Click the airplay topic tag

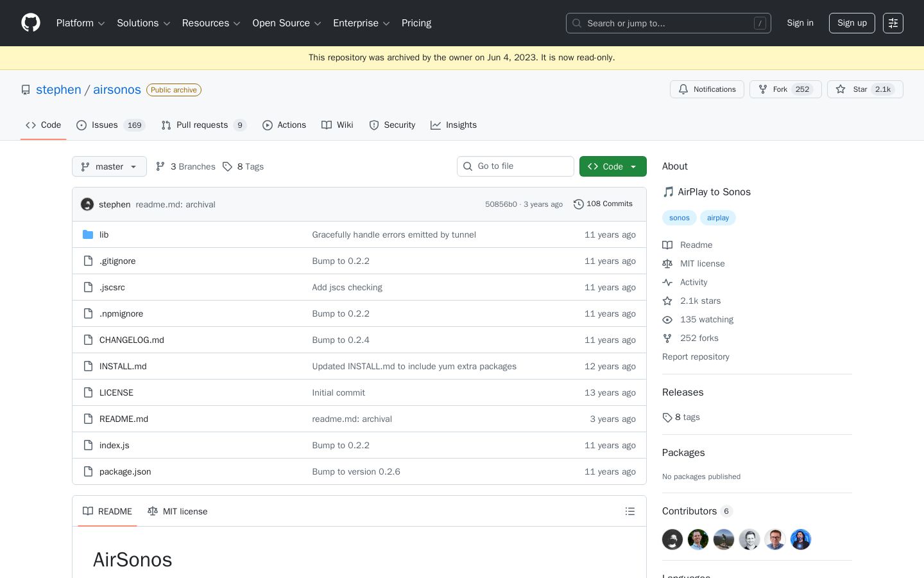tap(718, 218)
